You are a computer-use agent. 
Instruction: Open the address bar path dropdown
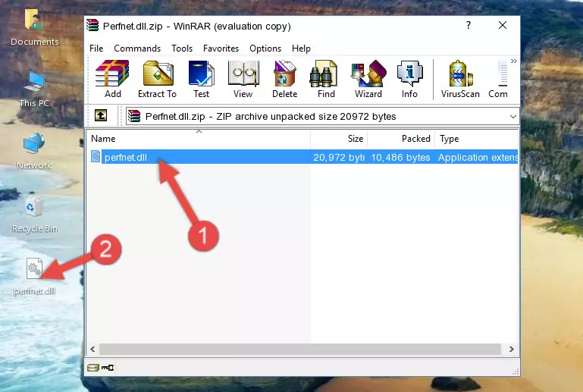pyautogui.click(x=513, y=117)
